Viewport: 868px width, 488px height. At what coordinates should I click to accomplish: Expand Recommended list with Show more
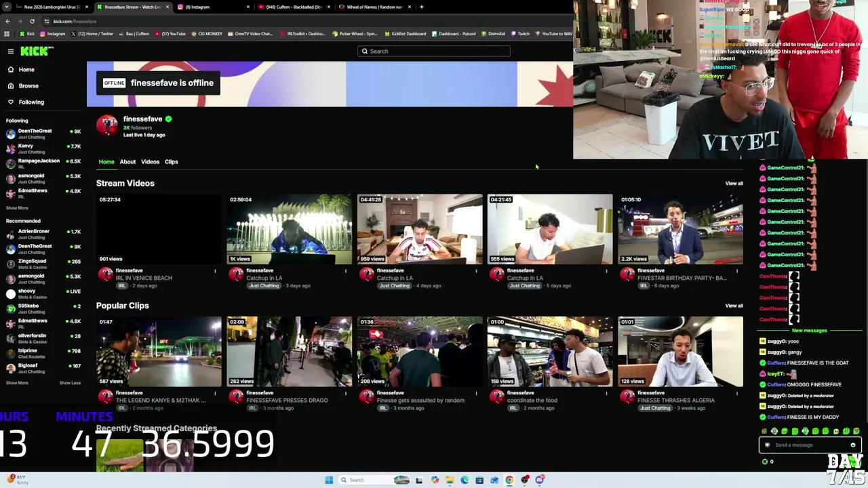pyautogui.click(x=17, y=383)
